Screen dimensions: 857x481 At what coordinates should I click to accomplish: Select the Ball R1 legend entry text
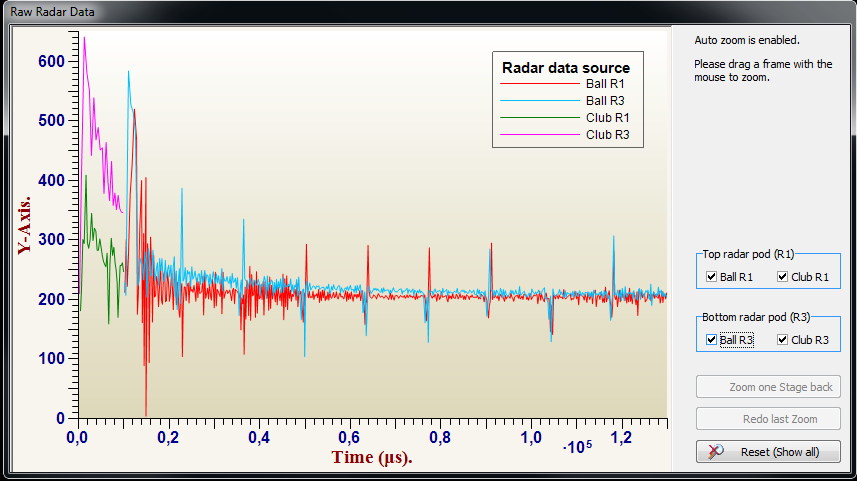606,84
